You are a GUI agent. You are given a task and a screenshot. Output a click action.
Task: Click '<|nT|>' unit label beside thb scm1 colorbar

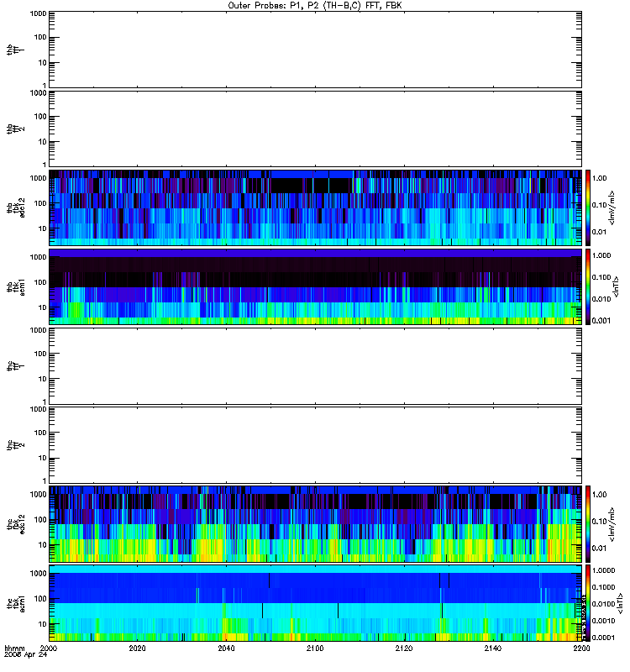[617, 286]
